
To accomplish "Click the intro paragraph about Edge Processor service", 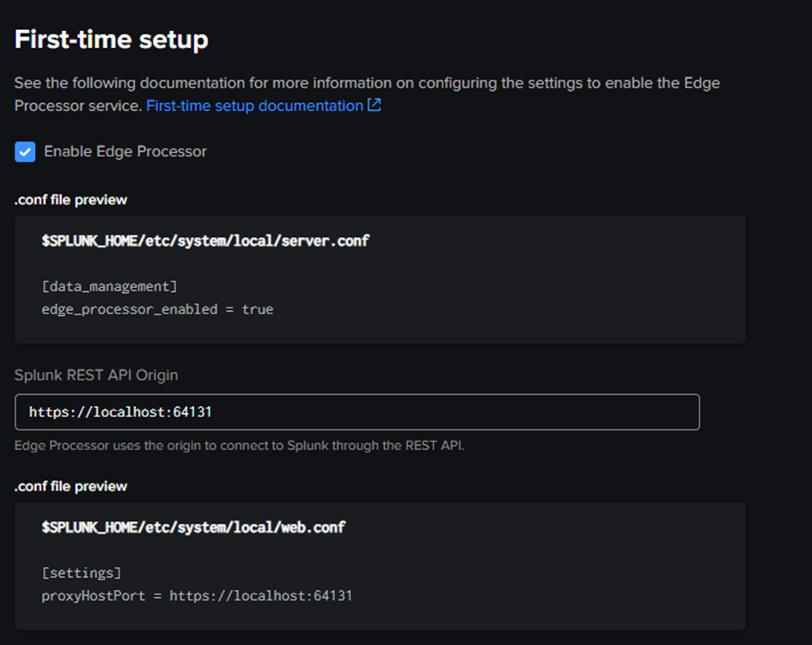I will (x=367, y=94).
